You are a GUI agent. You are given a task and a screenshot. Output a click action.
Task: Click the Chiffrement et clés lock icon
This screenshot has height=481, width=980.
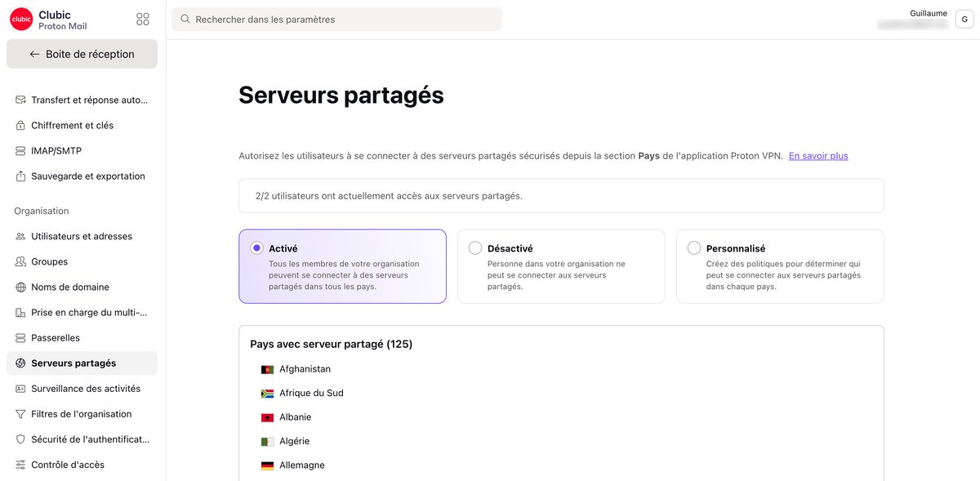[x=20, y=125]
